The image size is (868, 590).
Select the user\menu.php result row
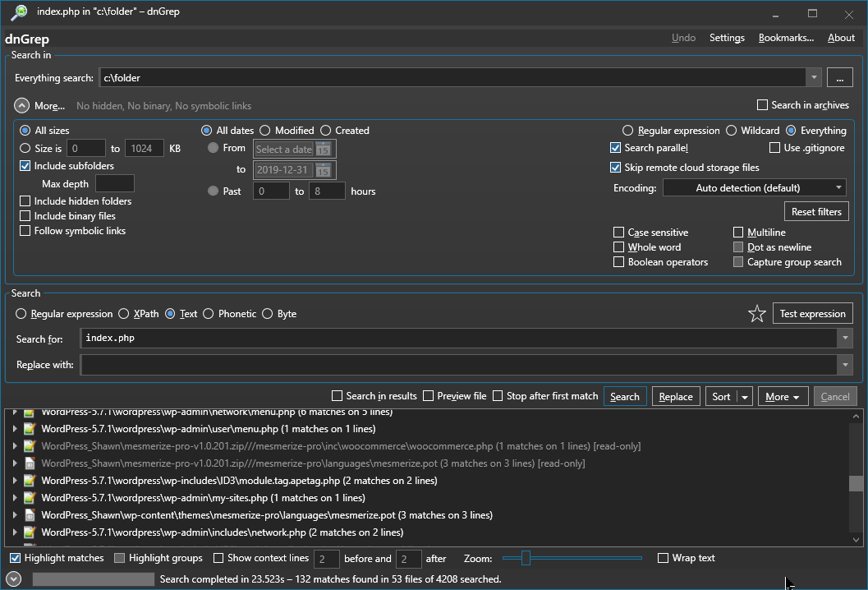tap(209, 429)
